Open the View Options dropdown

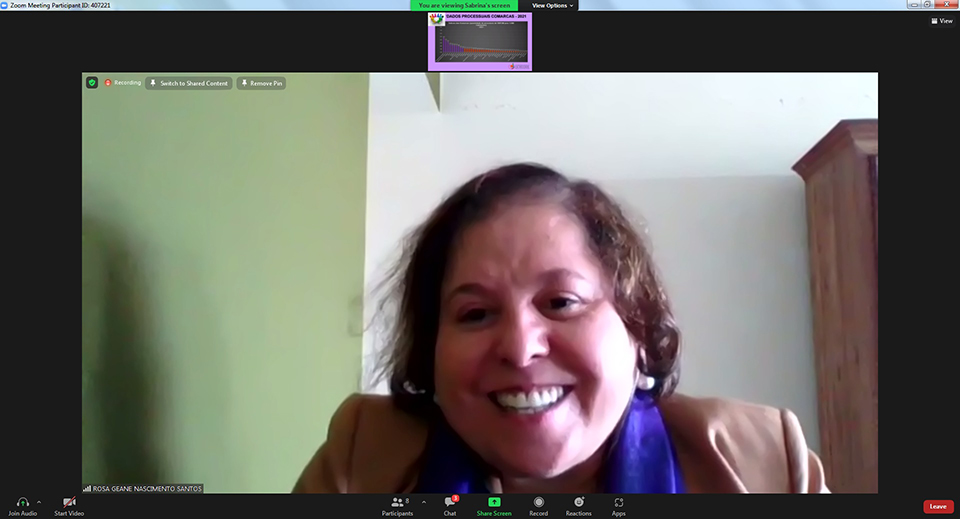[553, 5]
